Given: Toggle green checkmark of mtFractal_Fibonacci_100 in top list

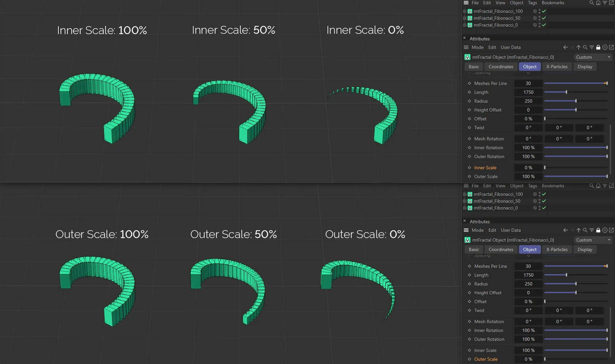Looking at the screenshot, I should pos(544,11).
